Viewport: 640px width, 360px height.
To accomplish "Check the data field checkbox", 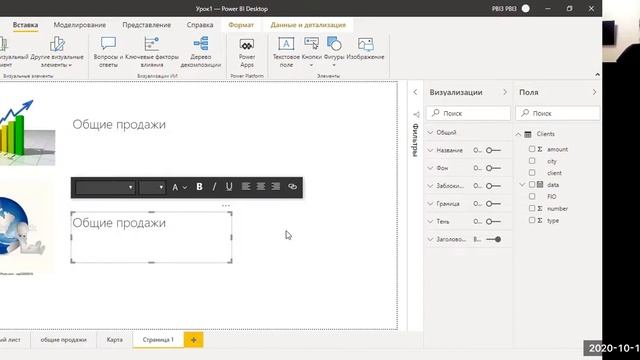I will pyautogui.click(x=532, y=184).
